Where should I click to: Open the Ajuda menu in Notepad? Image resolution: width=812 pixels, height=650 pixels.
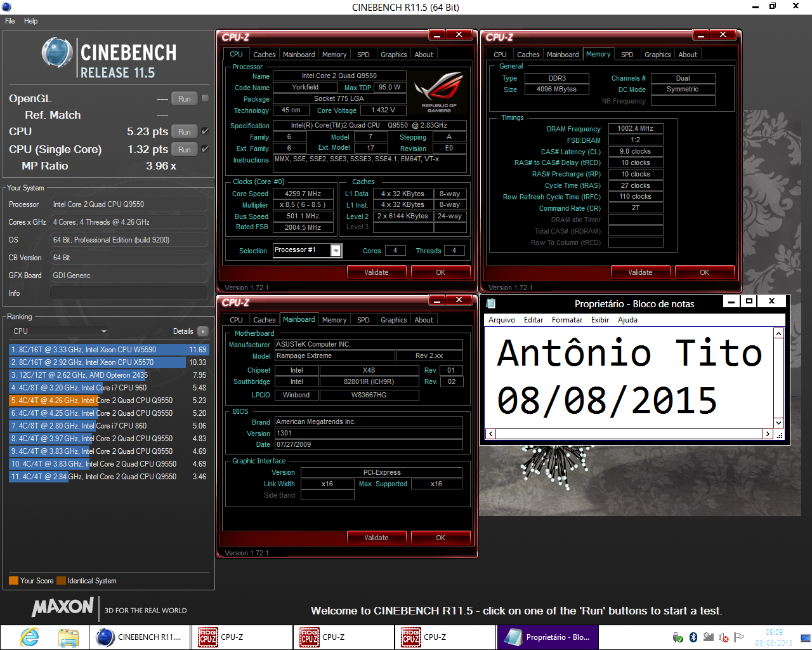pyautogui.click(x=627, y=320)
